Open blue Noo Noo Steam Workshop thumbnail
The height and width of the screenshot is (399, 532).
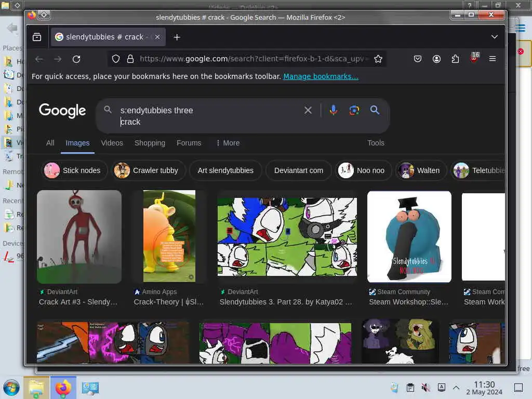coord(409,237)
